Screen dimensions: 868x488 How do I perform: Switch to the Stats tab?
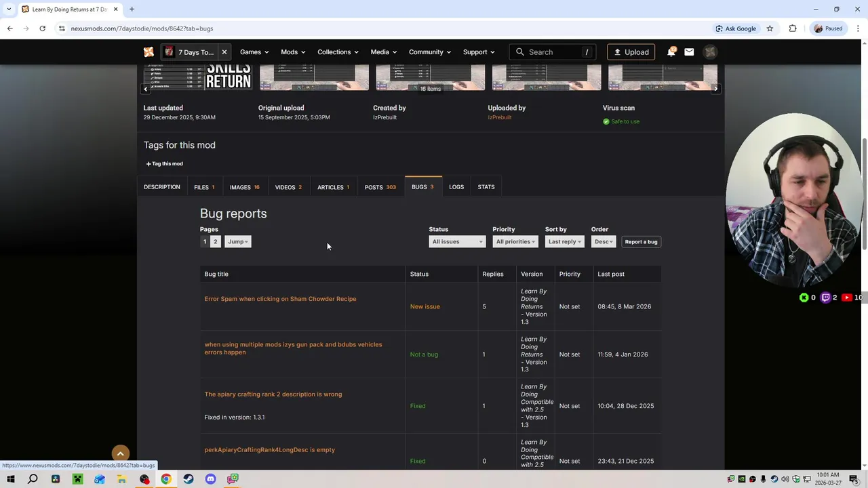[486, 187]
